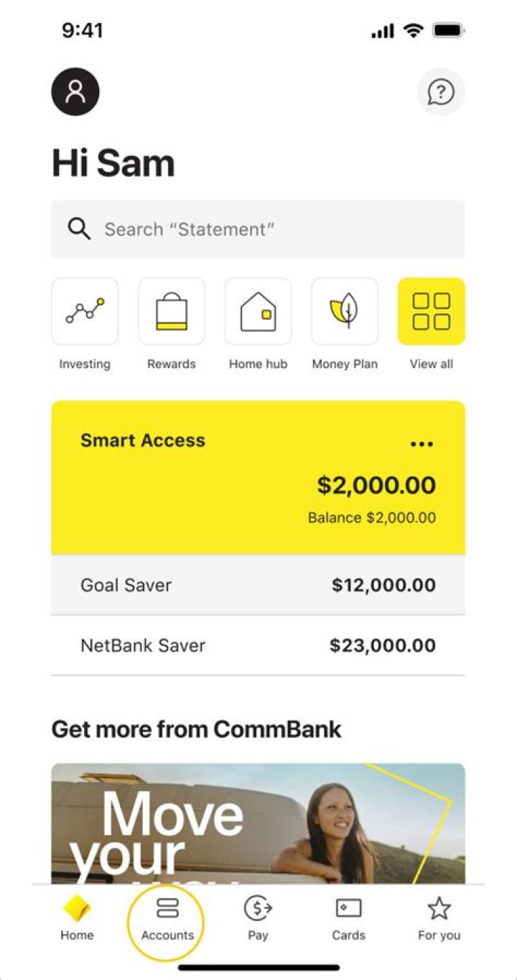The width and height of the screenshot is (517, 980).
Task: Open the Move your promotional banner
Action: tap(258, 823)
